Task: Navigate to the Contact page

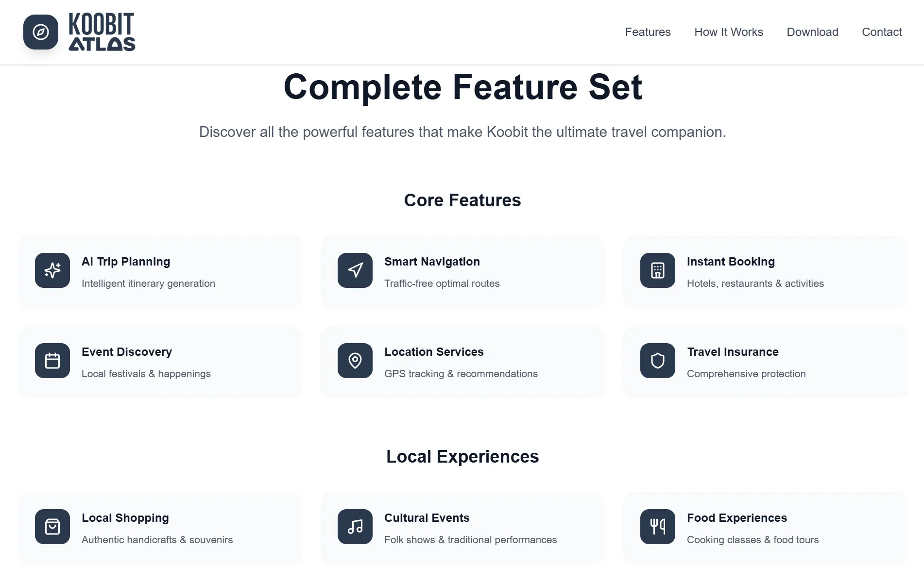Action: tap(882, 32)
